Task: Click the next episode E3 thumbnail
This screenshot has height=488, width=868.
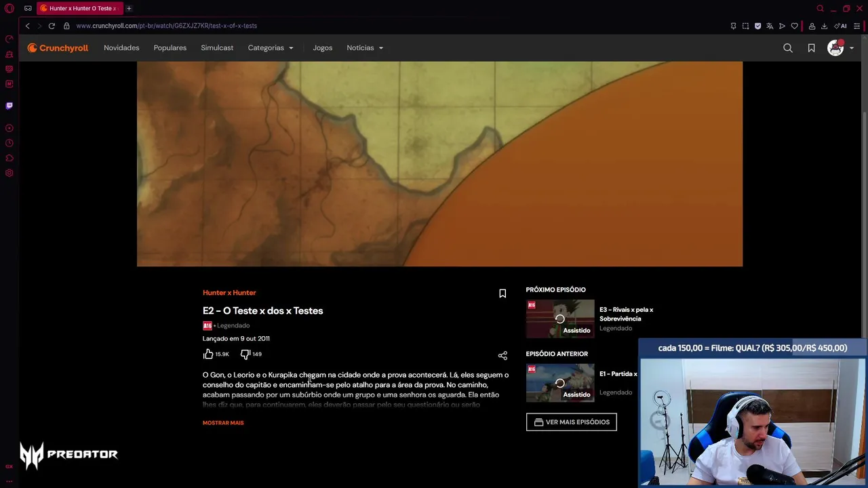Action: (560, 319)
